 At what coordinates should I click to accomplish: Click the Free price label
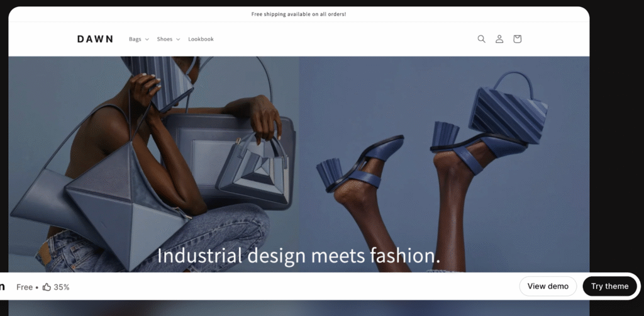pos(25,287)
